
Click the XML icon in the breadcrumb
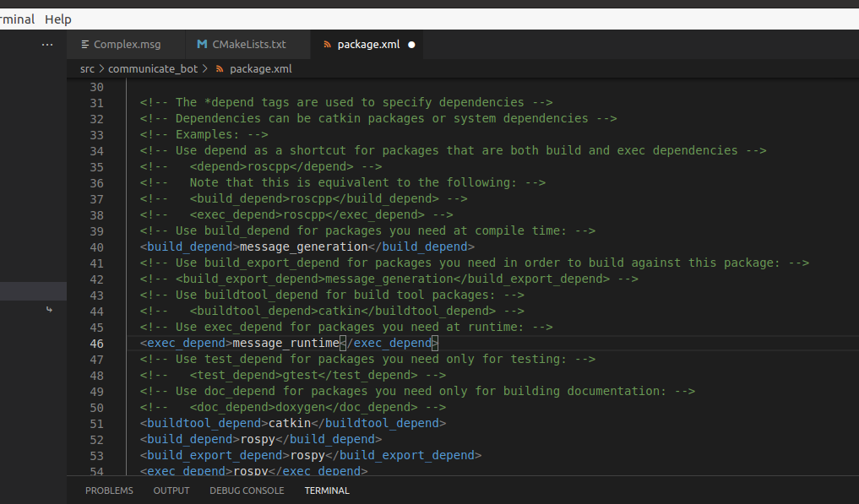[x=220, y=69]
